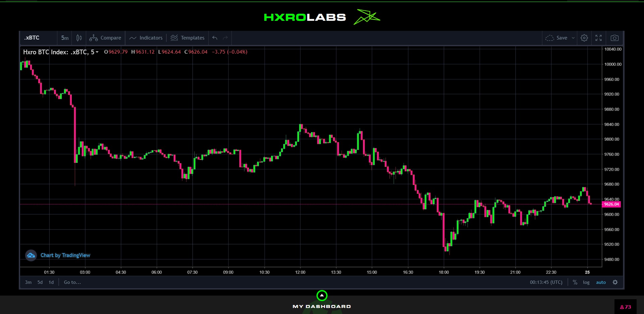Click the TradingView cloud logo
The width and height of the screenshot is (644, 314).
click(31, 255)
